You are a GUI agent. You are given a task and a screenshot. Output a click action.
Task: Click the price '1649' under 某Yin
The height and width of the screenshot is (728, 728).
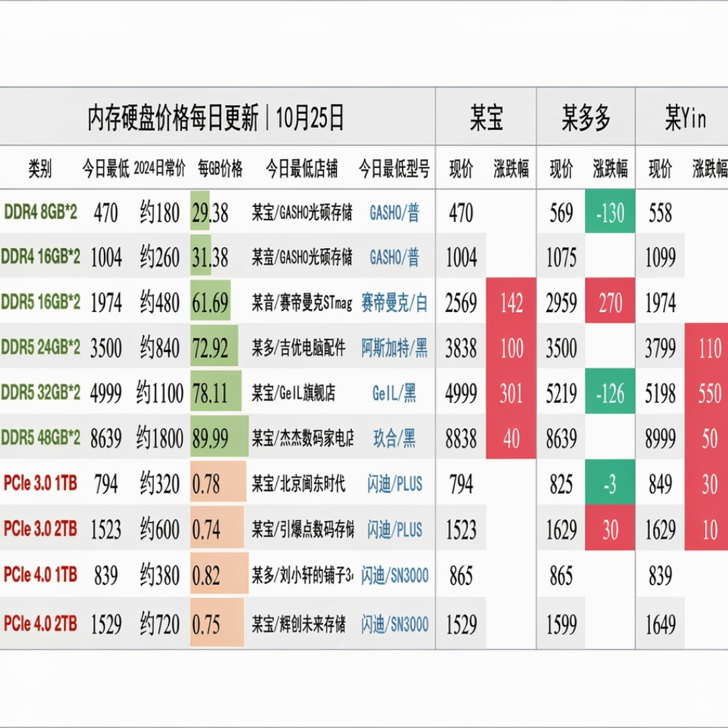660,624
